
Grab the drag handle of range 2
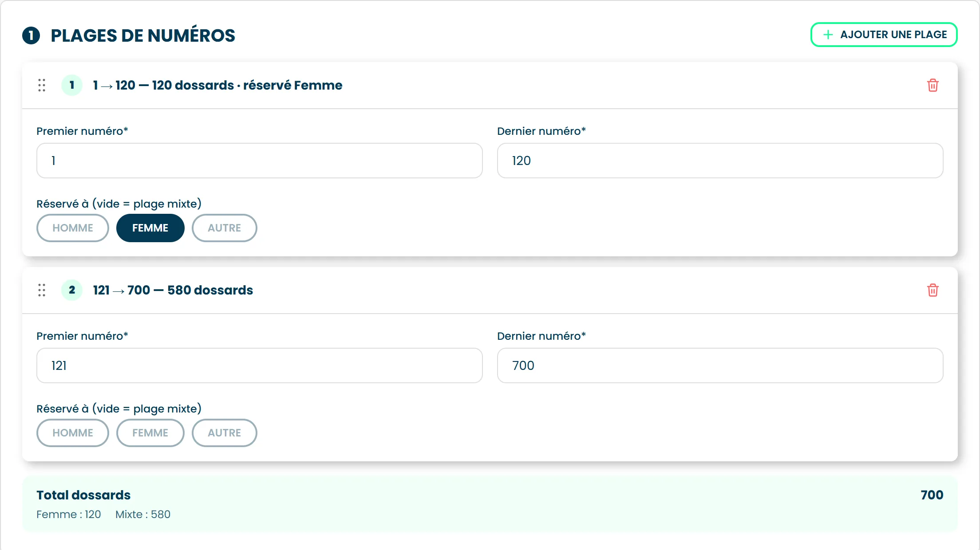[x=42, y=290]
